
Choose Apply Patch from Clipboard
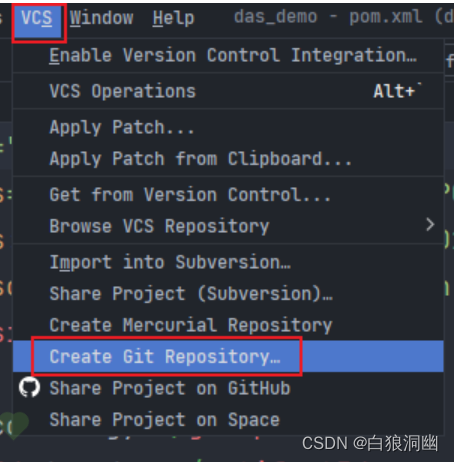228,159
